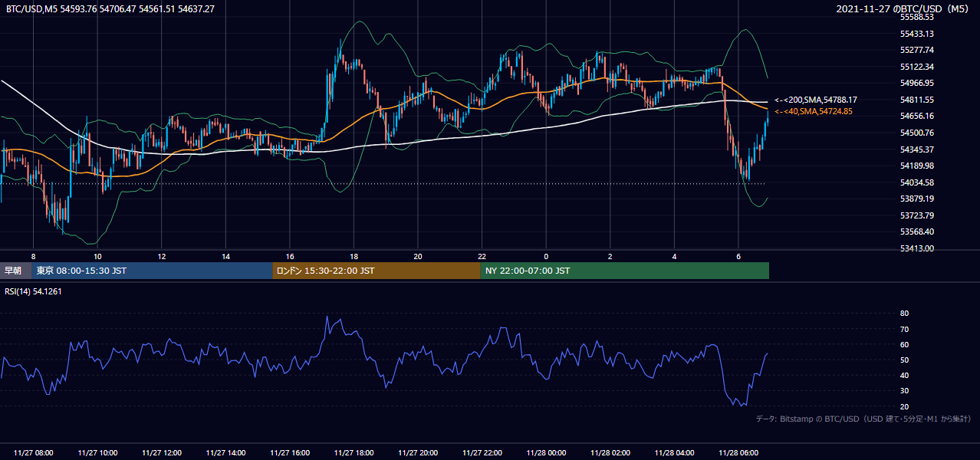980x460 pixels.
Task: Select the 東京 08:00-15:30 JST session bar
Action: [x=152, y=271]
